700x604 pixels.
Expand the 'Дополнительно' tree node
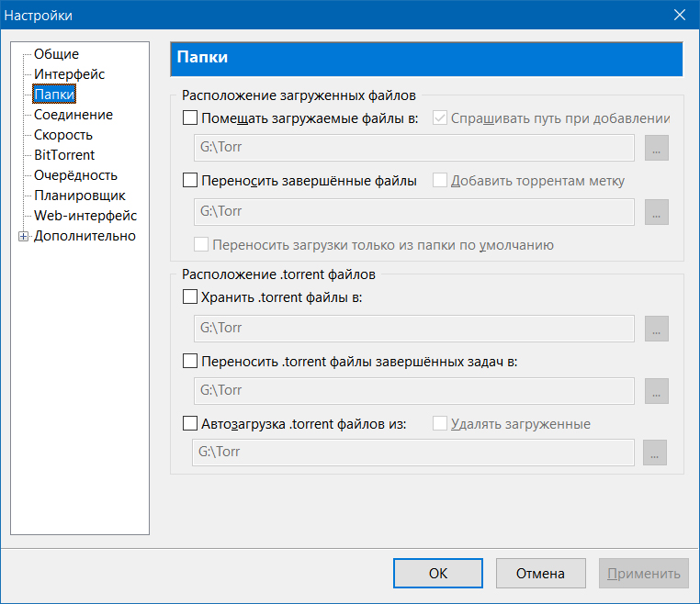tap(23, 237)
